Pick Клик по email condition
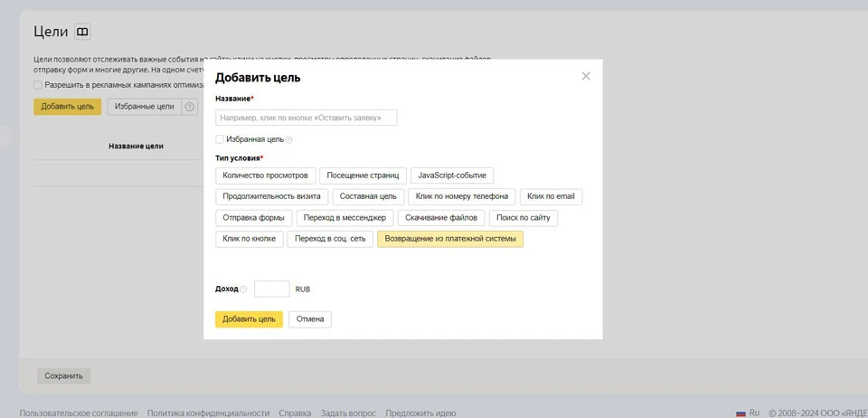The image size is (868, 418). pyautogui.click(x=551, y=196)
